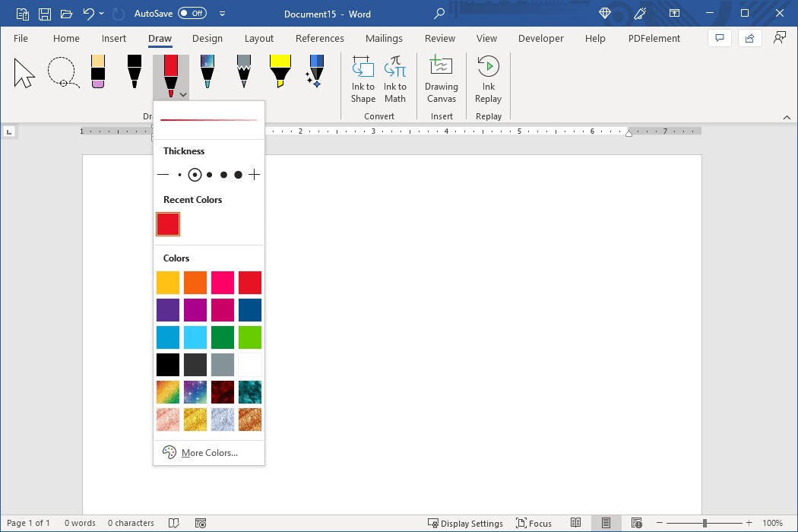Collapse the ribbon with chevron
The width and height of the screenshot is (798, 532).
pyautogui.click(x=787, y=117)
